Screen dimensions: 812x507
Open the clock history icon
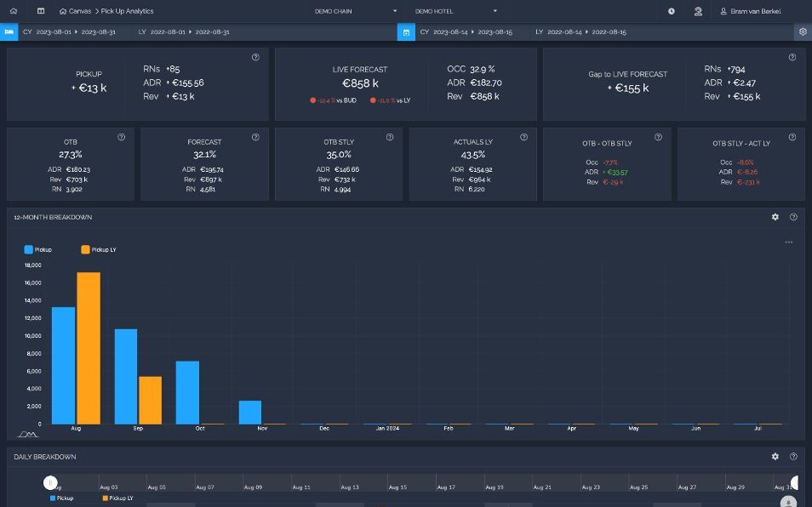[672, 11]
